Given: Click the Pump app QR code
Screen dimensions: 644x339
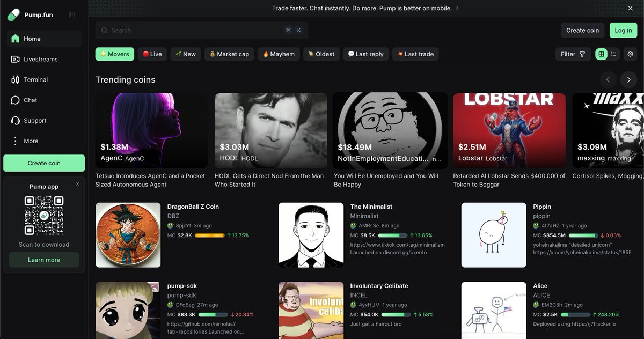Looking at the screenshot, I should point(44,215).
